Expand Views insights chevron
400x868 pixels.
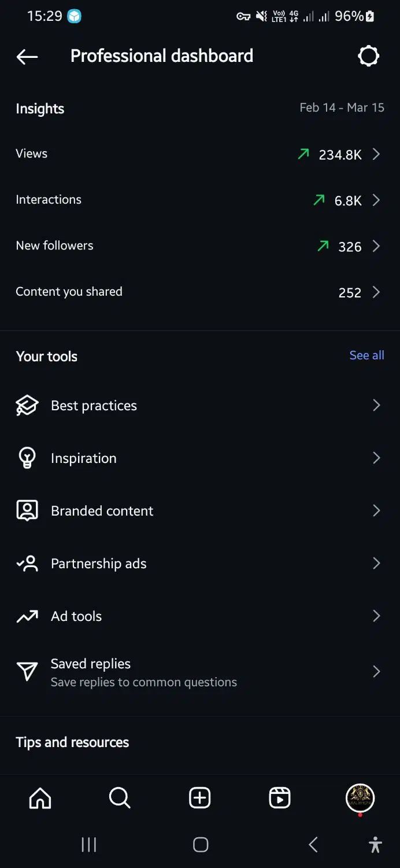[x=376, y=154]
